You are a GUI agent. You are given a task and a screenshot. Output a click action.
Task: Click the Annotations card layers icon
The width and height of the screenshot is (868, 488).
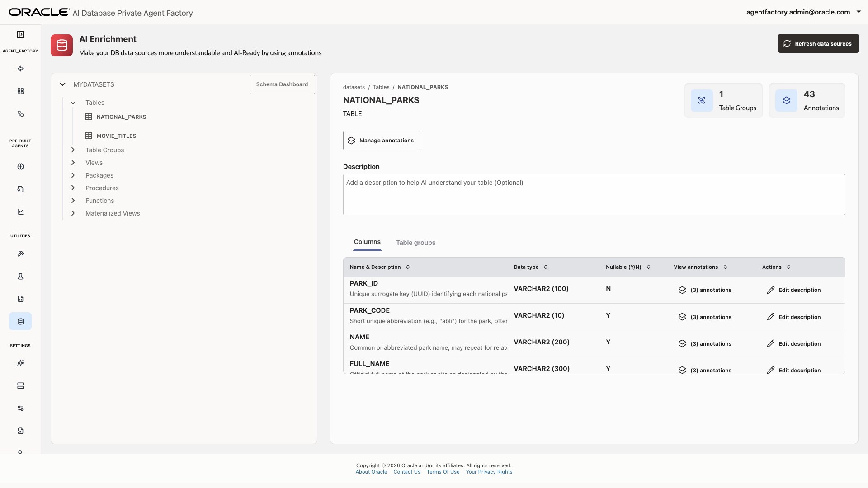pos(787,100)
